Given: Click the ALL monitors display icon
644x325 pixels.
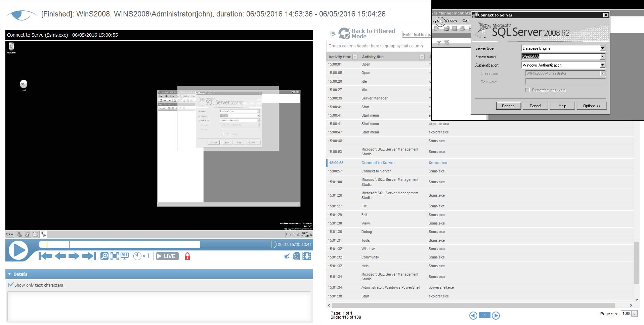Looking at the screenshot, I should [125, 256].
